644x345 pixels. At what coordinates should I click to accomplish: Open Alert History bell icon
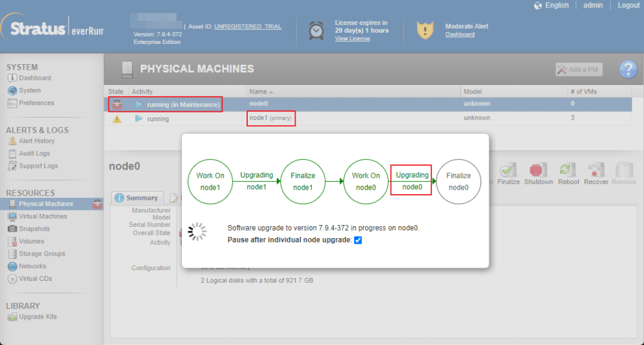pyautogui.click(x=13, y=141)
